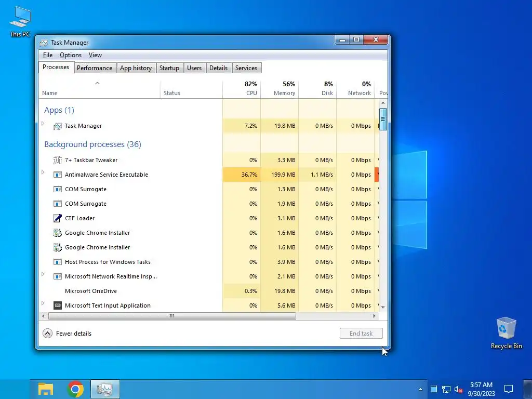Click the Task Manager icon in the Apps row
Image resolution: width=532 pixels, height=399 pixels.
click(x=57, y=126)
